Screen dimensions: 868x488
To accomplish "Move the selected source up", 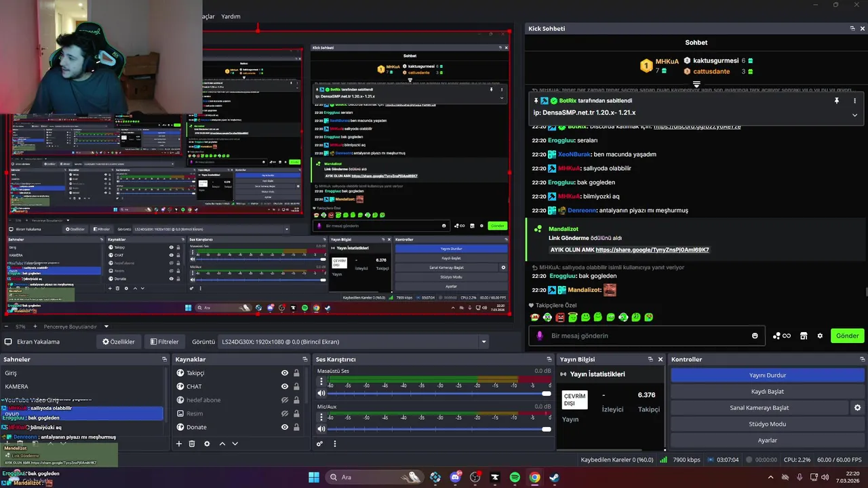I will pyautogui.click(x=222, y=444).
